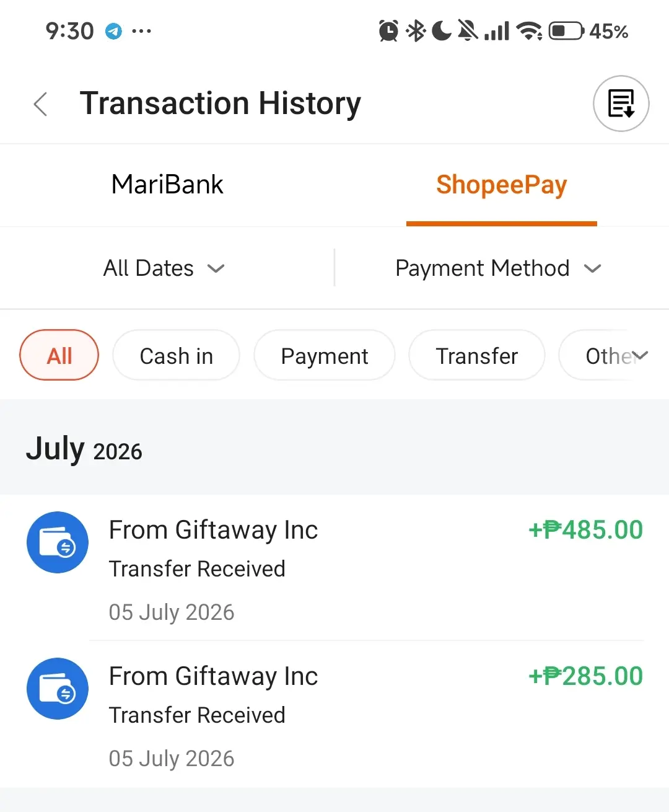Tap wallet icon of ₱285.00 transfer
669x812 pixels.
coord(58,689)
